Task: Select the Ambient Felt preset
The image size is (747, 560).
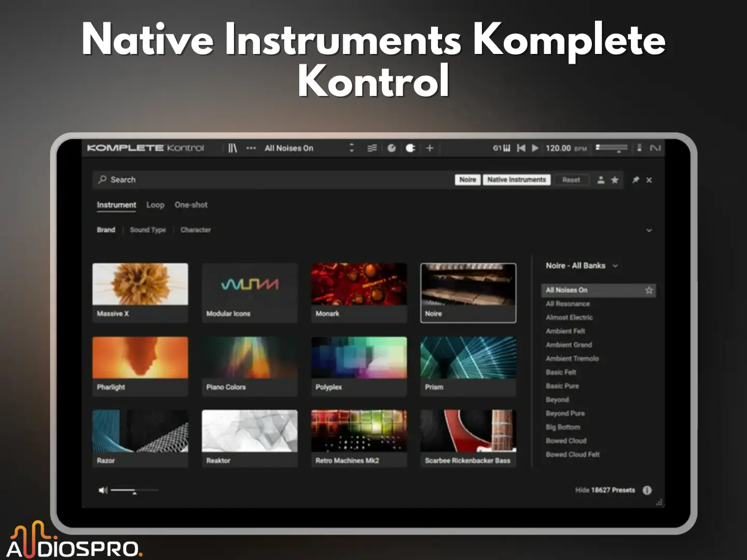Action: [x=565, y=331]
